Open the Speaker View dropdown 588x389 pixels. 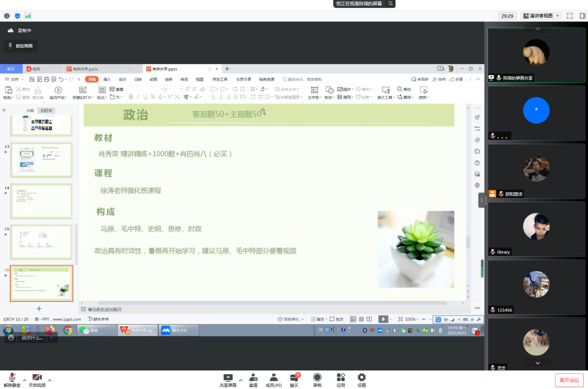point(541,16)
